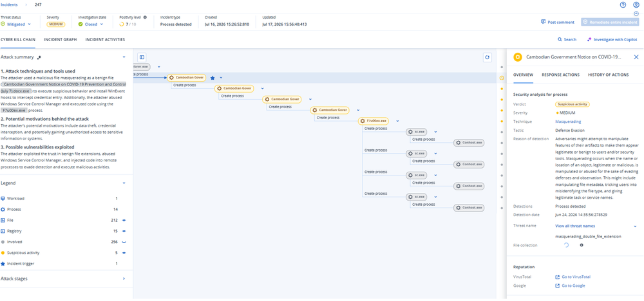Image resolution: width=644 pixels, height=301 pixels.
Task: Refresh the kill chain graph
Action: [488, 57]
